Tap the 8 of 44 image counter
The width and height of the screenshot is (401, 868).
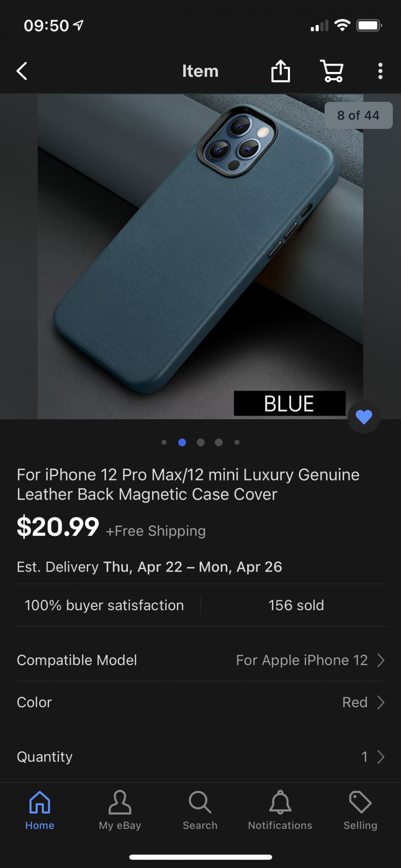[x=359, y=115]
